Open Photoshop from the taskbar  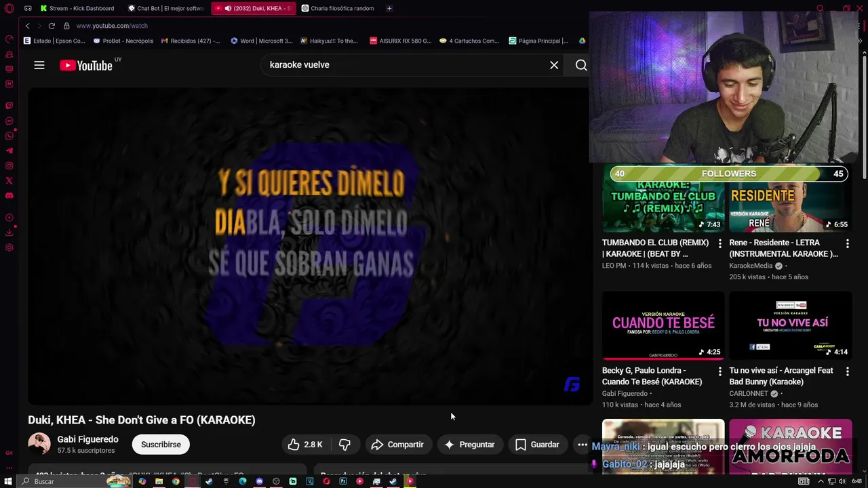pyautogui.click(x=343, y=481)
